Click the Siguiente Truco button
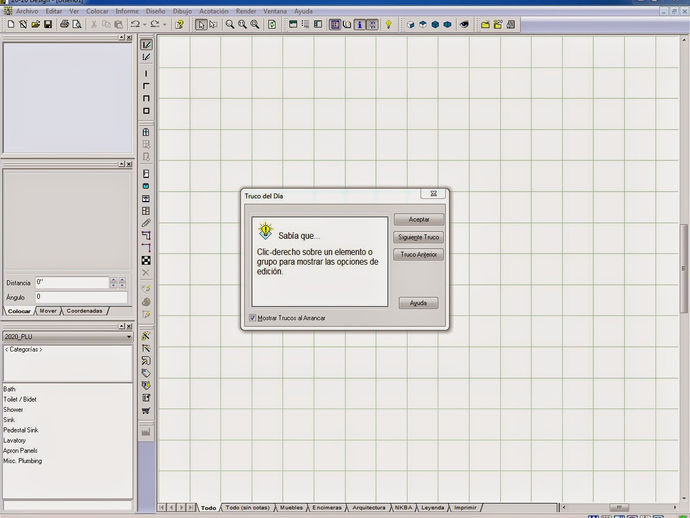This screenshot has height=518, width=690. pos(419,237)
